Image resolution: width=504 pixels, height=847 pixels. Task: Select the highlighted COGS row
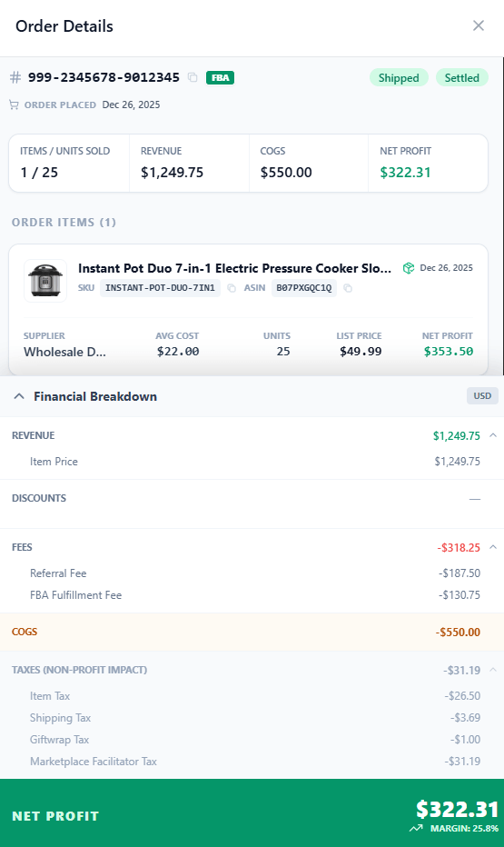click(252, 632)
